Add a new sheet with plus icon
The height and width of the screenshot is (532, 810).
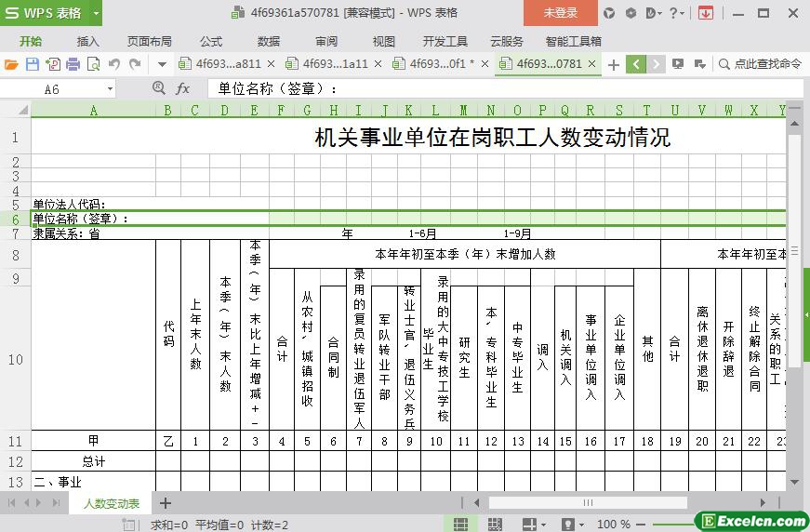point(166,503)
